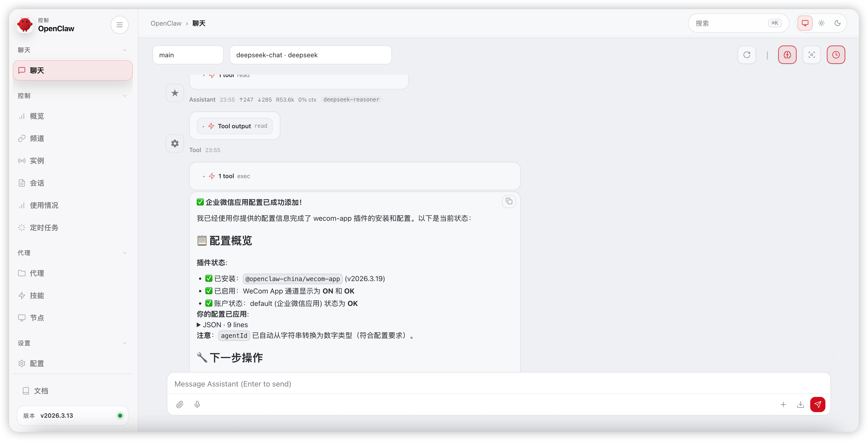Toggle the clock history button
The image size is (868, 441).
(x=836, y=55)
